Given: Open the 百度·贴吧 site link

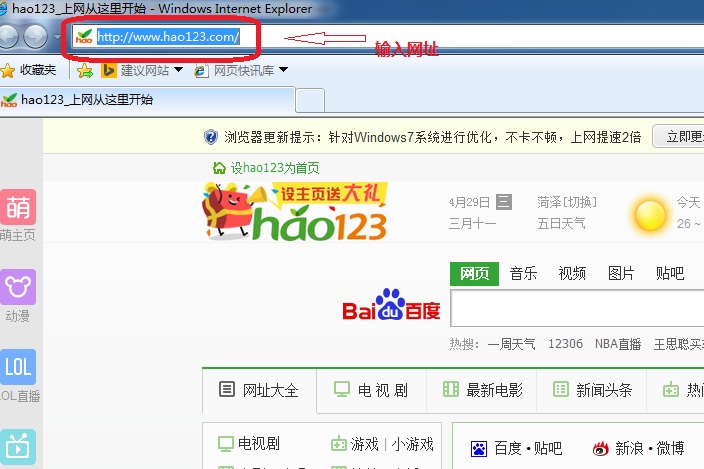Looking at the screenshot, I should point(528,448).
